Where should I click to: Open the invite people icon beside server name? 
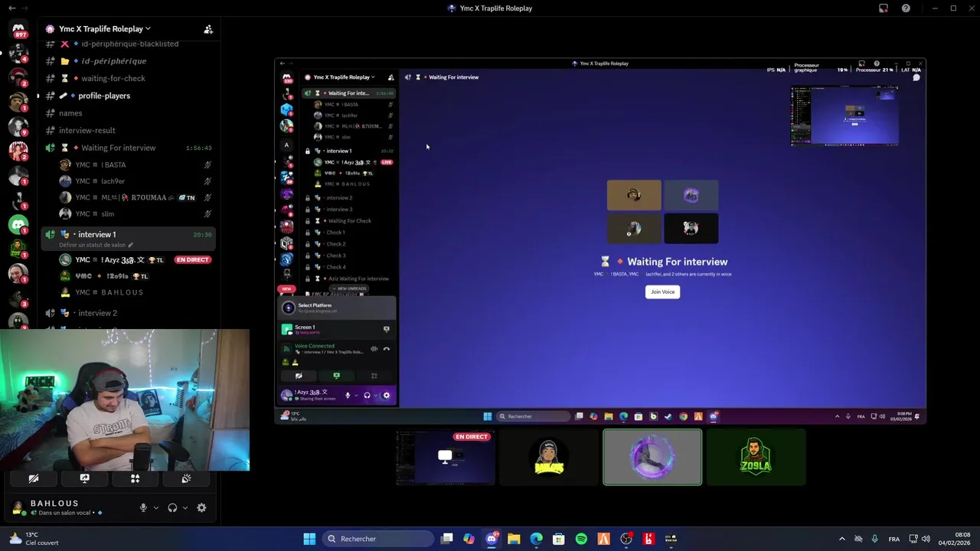point(208,29)
